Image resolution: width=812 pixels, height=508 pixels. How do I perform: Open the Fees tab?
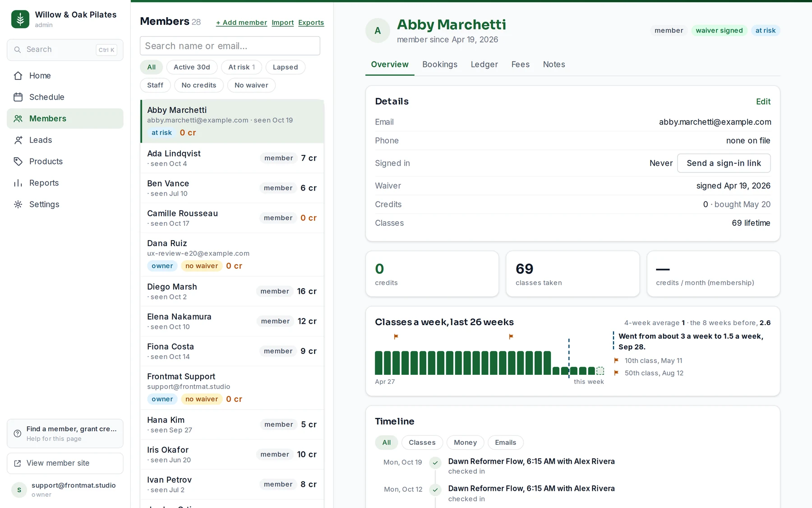pos(520,65)
